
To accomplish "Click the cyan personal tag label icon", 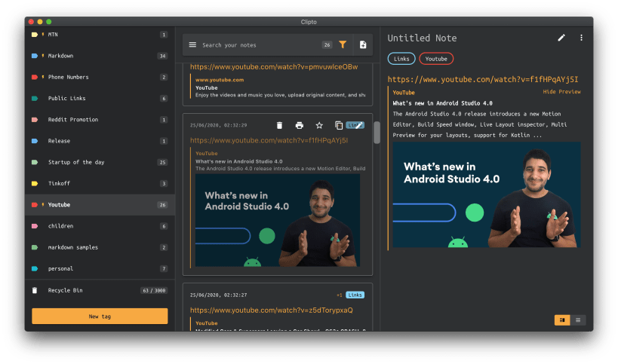I will [35, 268].
